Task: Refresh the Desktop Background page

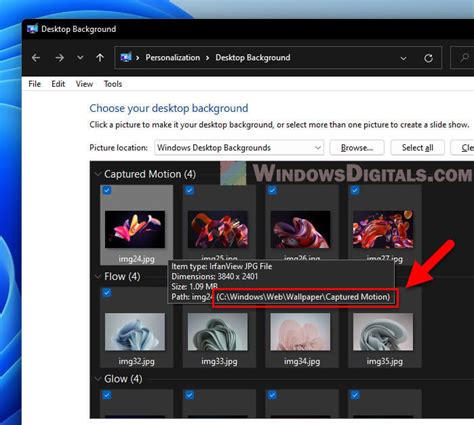Action: [x=428, y=58]
